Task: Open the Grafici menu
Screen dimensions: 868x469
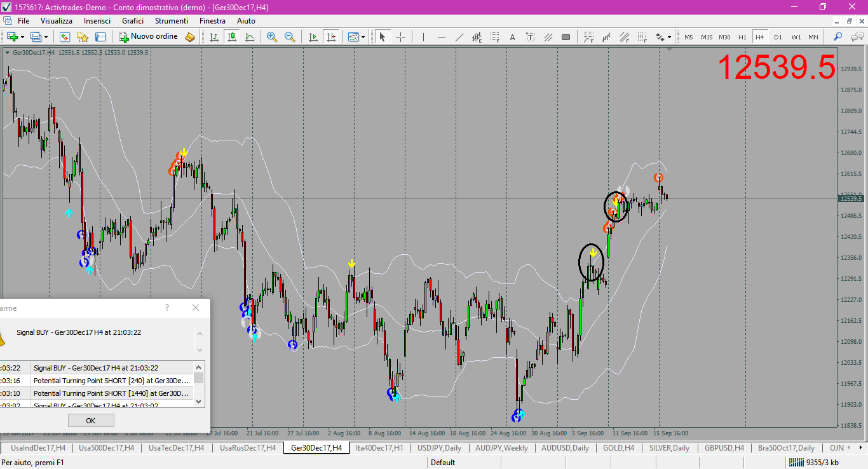Action: pos(133,20)
